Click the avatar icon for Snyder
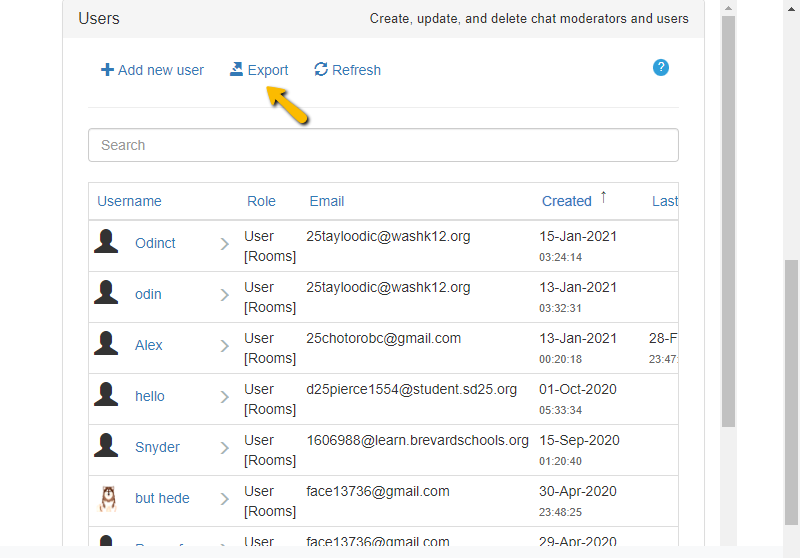Screen dimensions: 800x558 (106, 446)
